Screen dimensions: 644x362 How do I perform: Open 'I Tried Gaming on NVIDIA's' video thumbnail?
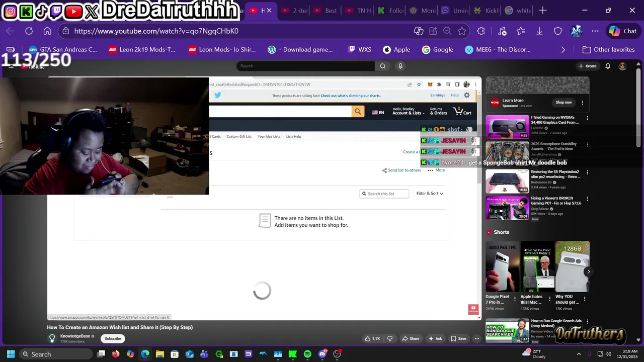(507, 127)
